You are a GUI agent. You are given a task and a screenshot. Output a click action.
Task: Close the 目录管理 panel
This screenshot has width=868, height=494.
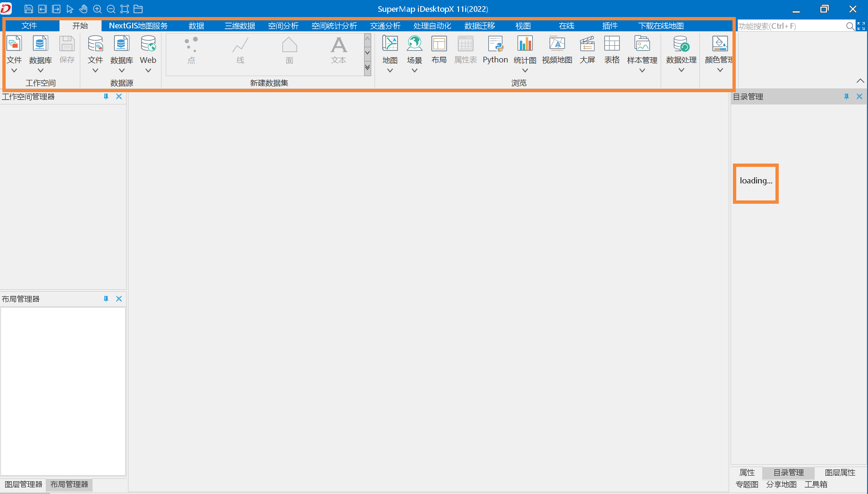tap(859, 96)
